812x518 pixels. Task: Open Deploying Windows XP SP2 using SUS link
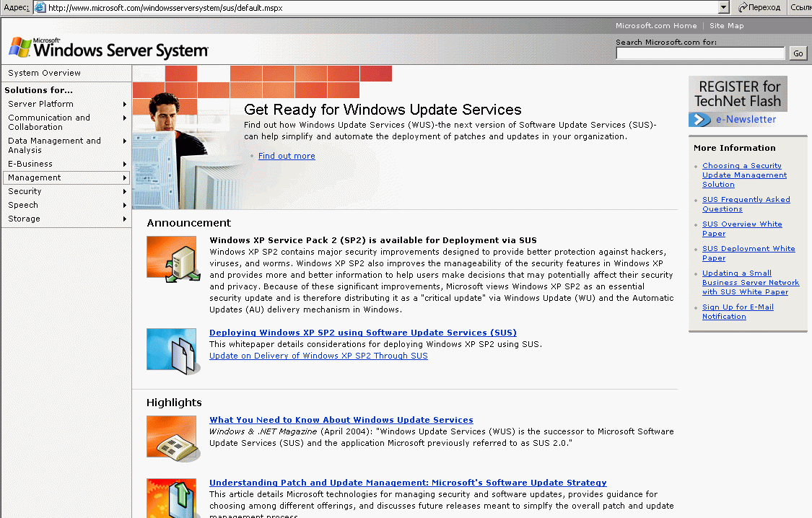tap(363, 333)
